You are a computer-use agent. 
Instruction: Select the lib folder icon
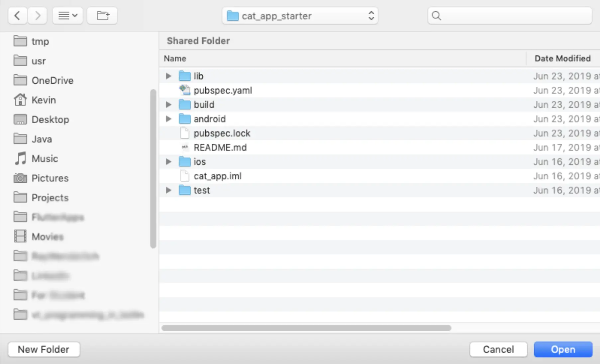pos(185,76)
